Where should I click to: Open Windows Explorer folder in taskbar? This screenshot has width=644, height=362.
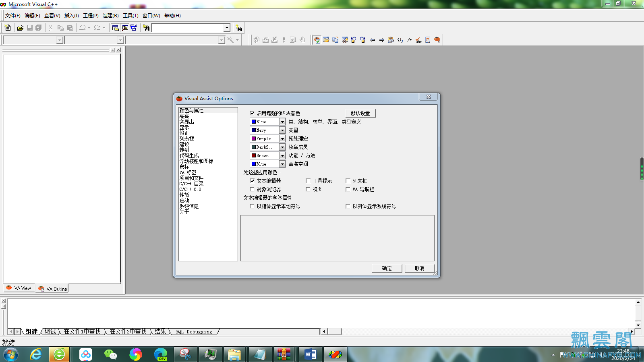click(x=234, y=354)
